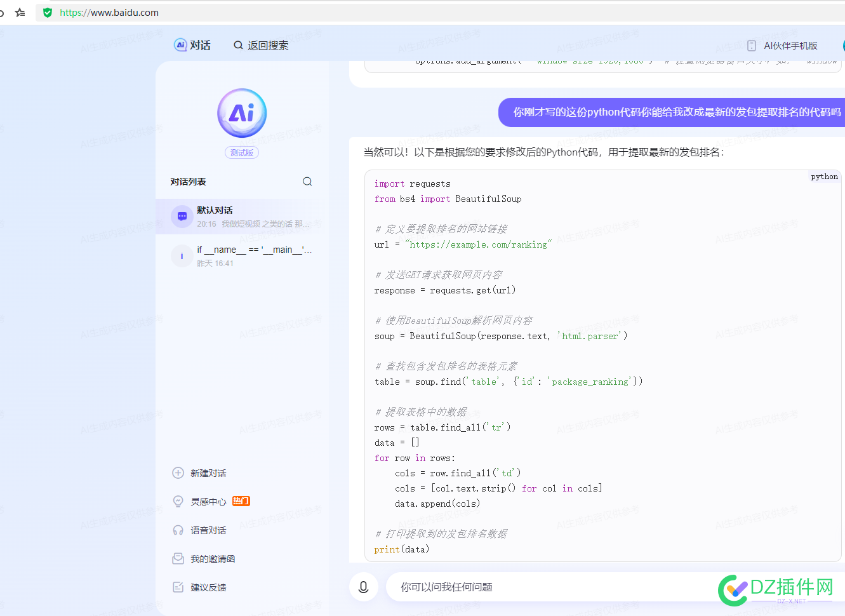Click the envelope icon beside 我的邀请函
Viewport: 845px width, 616px height.
point(178,558)
